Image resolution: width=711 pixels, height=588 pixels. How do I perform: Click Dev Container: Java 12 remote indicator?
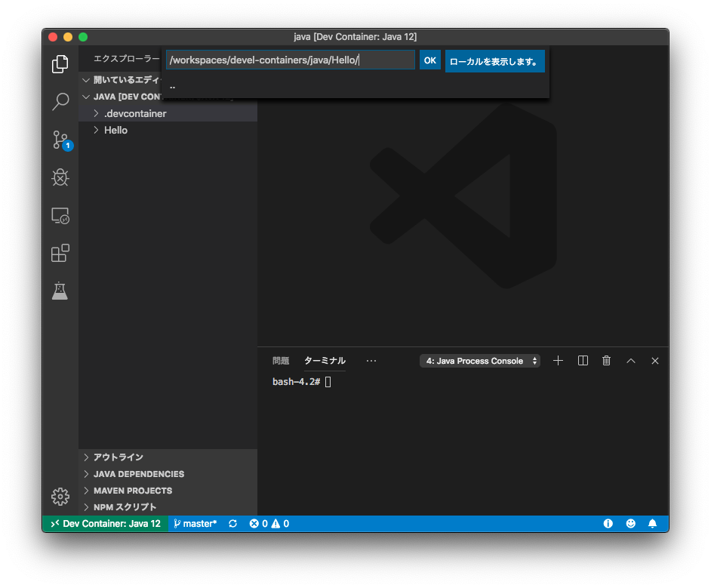(106, 524)
